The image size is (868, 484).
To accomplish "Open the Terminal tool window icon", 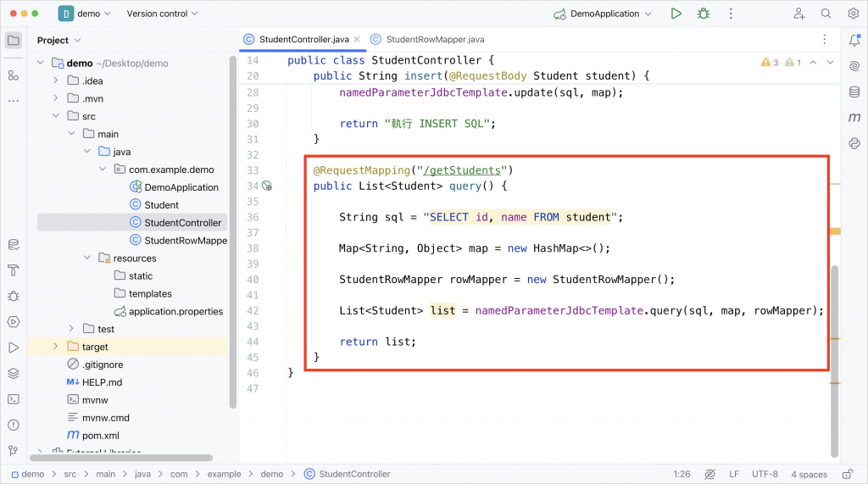I will (14, 399).
